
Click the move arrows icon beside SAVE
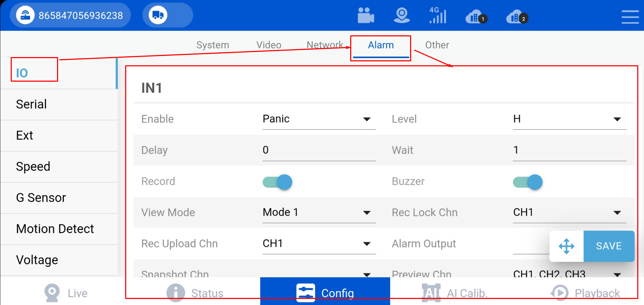pyautogui.click(x=567, y=246)
